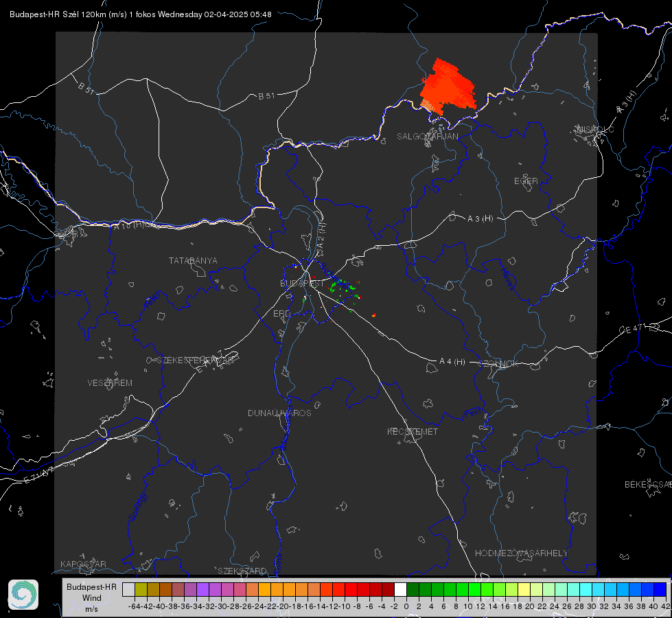This screenshot has width=672, height=618.
Task: Select the white swatch between -2 and 0
Action: pos(400,589)
